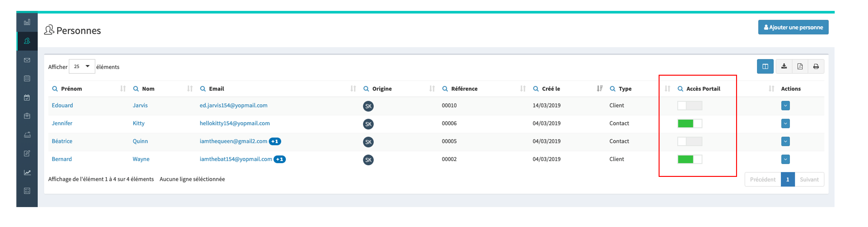Click Ajouter une personne button
This screenshot has width=868, height=227.
point(793,27)
